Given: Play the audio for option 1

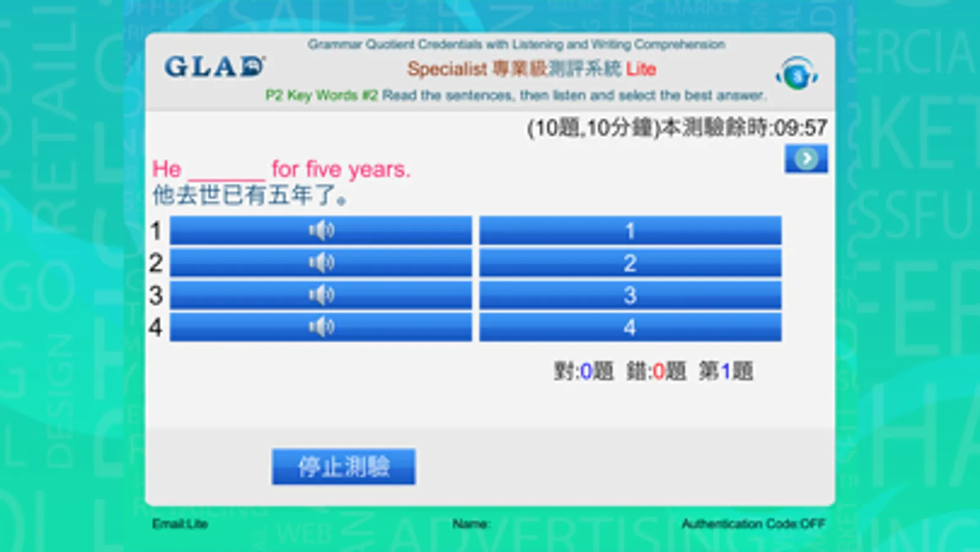Looking at the screenshot, I should (321, 231).
